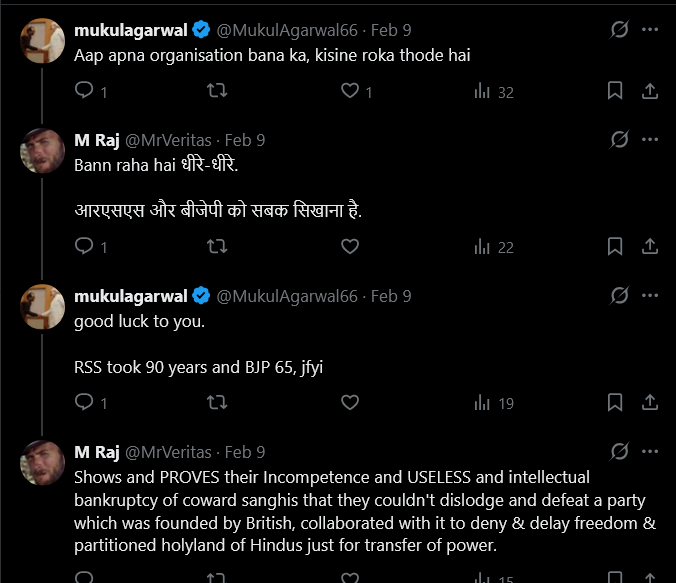Reply to the "Aap apna organisation" tweet
This screenshot has height=583, width=676.
[85, 92]
